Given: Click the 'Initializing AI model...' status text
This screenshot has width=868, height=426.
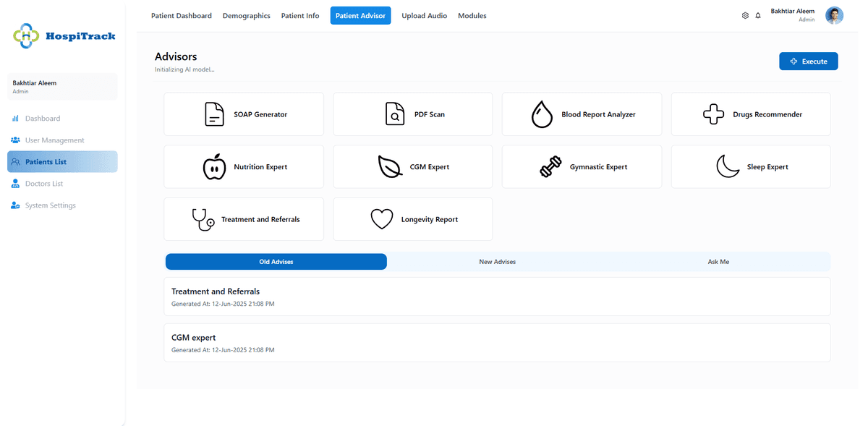Looking at the screenshot, I should [184, 70].
